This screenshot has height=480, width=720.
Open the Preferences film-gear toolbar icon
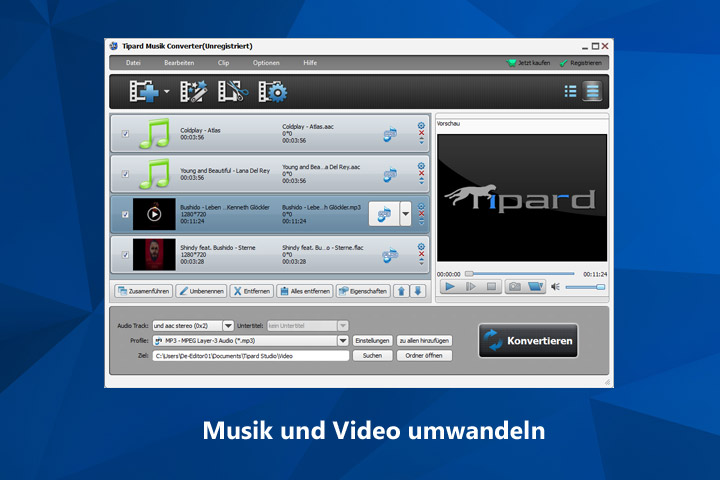point(273,91)
